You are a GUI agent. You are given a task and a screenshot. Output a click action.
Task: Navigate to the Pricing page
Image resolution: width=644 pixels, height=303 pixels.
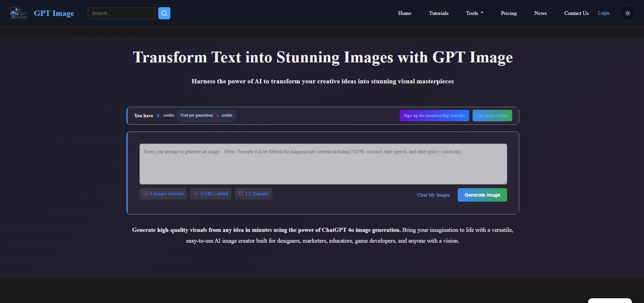(x=508, y=13)
